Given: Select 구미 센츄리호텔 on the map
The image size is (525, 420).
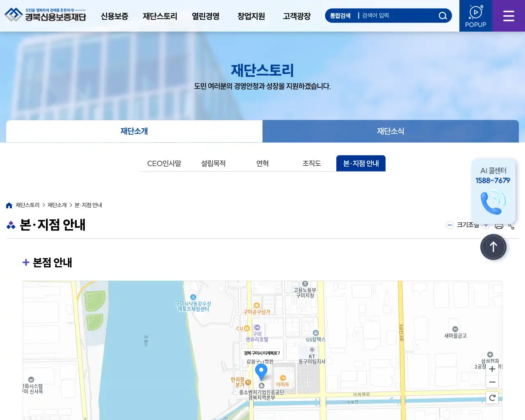Looking at the screenshot, I should point(257,333).
